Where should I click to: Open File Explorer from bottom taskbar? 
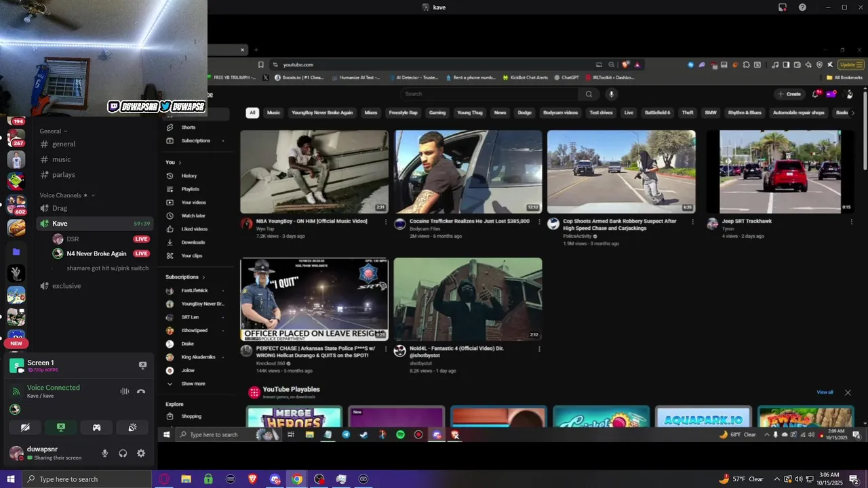[x=186, y=479]
